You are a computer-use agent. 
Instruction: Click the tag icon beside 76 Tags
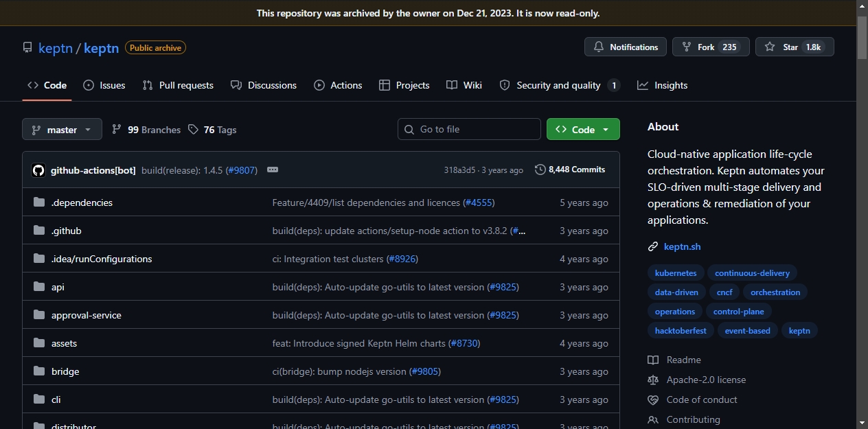193,130
